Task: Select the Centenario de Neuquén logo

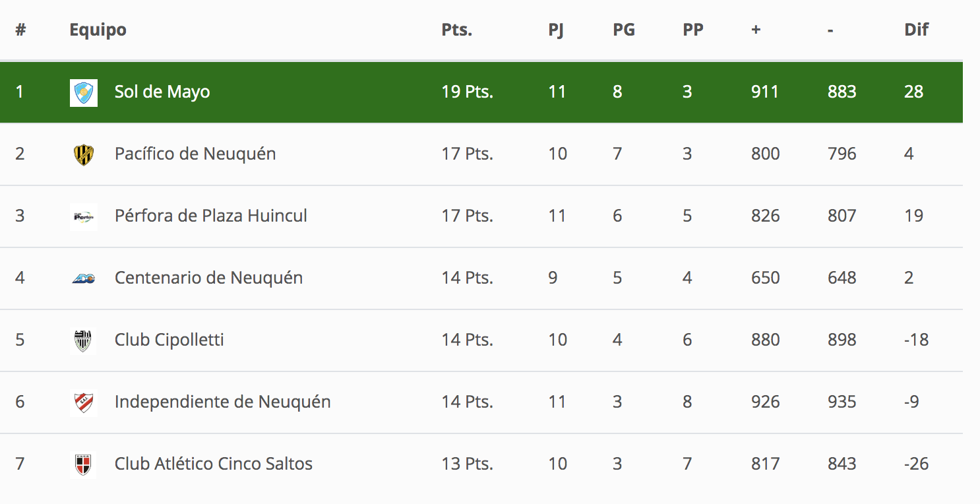Action: 84,278
